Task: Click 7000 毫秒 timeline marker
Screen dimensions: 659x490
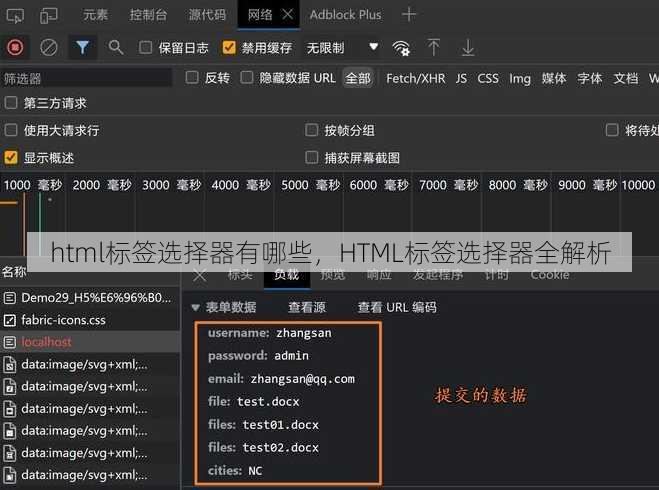Action: point(448,185)
